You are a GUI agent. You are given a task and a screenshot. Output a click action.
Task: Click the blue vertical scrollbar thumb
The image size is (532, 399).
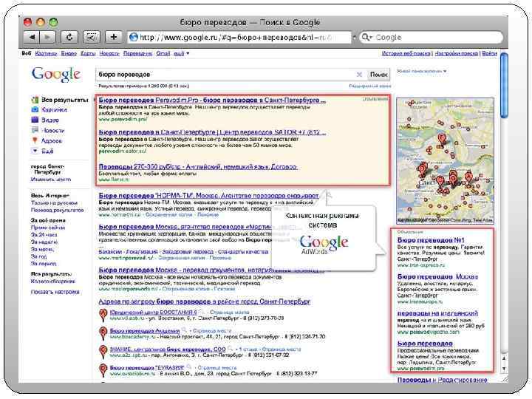(504, 86)
